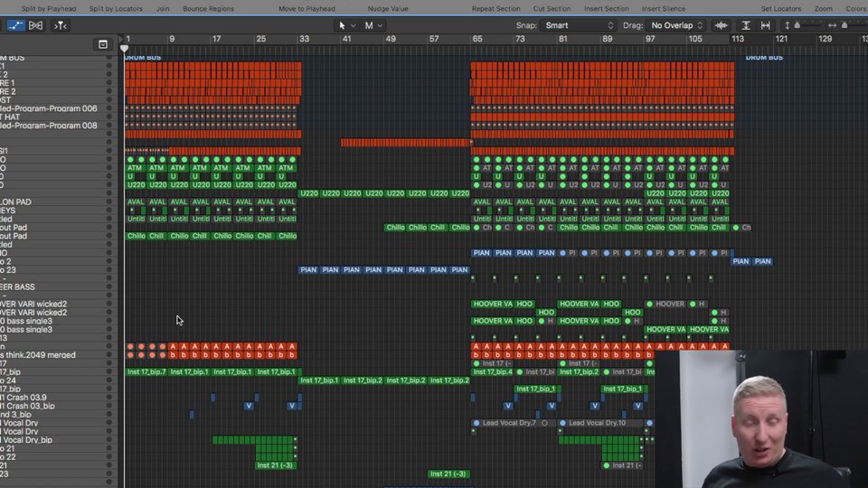Click the vertical auto-zoom icon
868x488 pixels.
coord(746,25)
